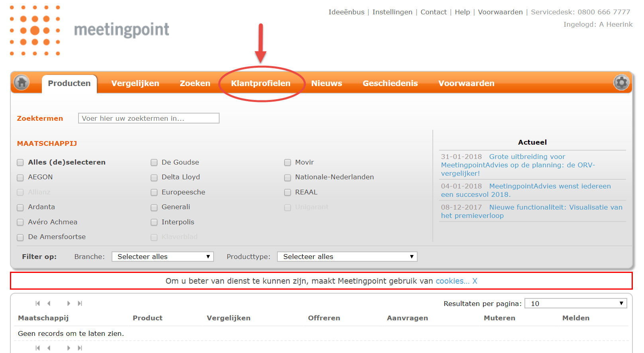Check the De Goudse checkbox
644x353 pixels.
[154, 163]
